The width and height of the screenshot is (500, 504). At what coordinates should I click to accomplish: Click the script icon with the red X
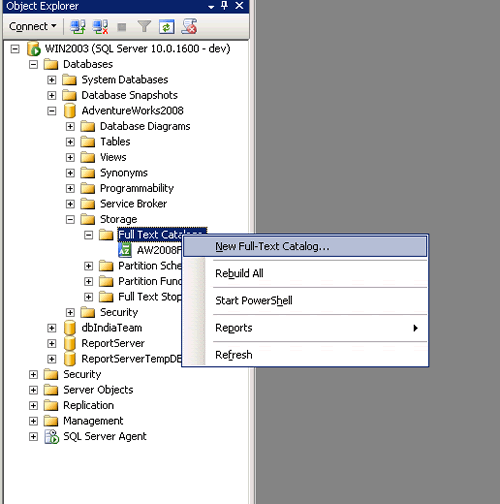[189, 26]
